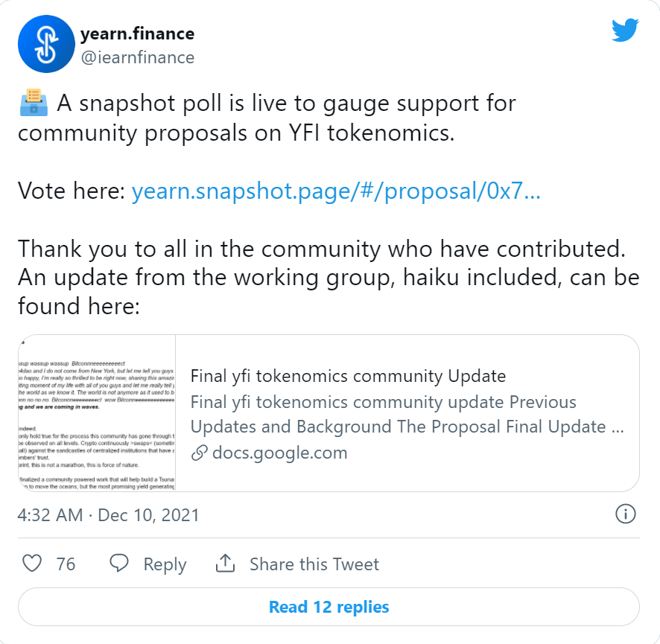Click the ballot box emoji
Viewport: 660px width, 644px height.
34,103
